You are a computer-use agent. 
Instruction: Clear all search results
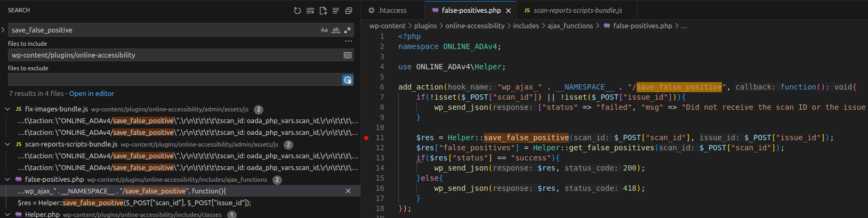click(310, 11)
